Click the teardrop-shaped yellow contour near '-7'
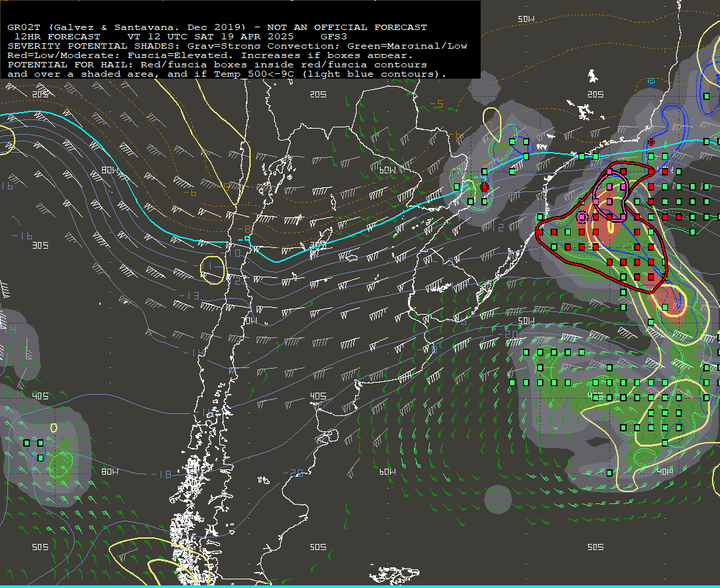720x588 pixels. (492, 123)
